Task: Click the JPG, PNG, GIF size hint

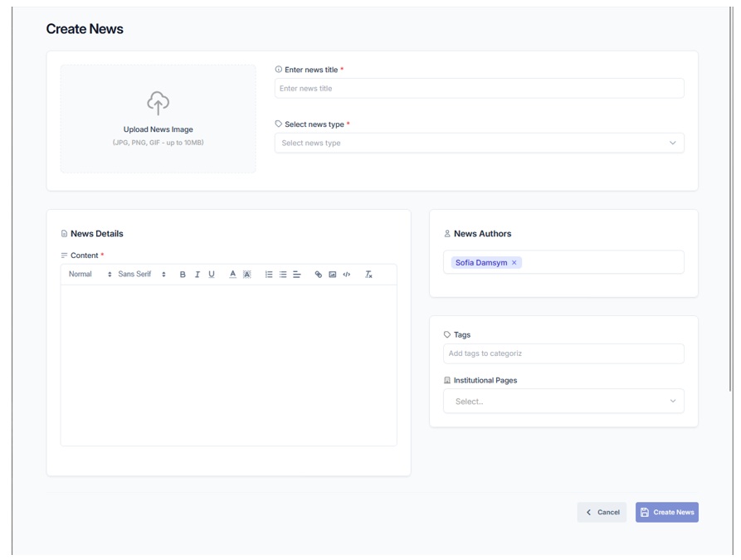Action: 158,143
